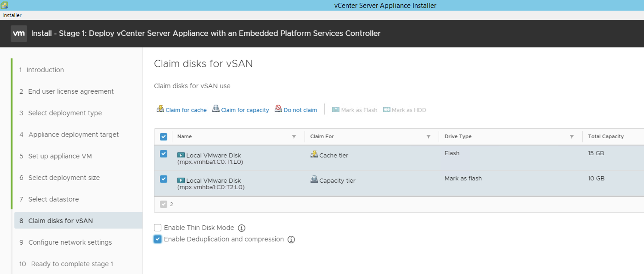The image size is (644, 274).
Task: Go to step 3 Select deployment type
Action: [x=61, y=113]
